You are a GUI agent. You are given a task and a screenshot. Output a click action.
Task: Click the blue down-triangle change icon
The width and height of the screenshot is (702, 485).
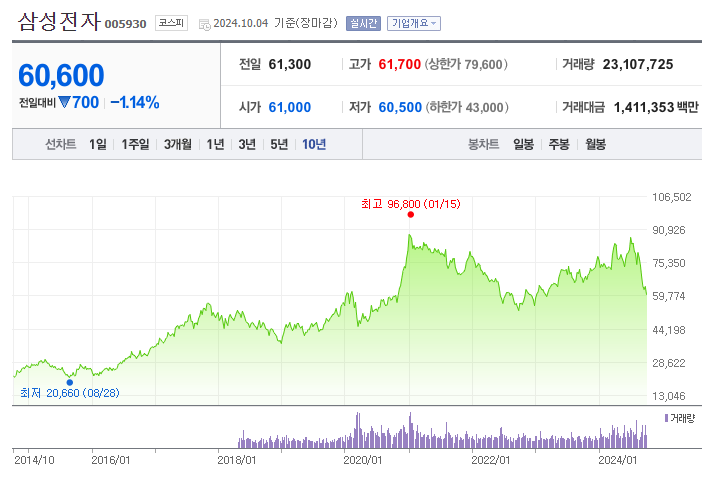(x=64, y=103)
